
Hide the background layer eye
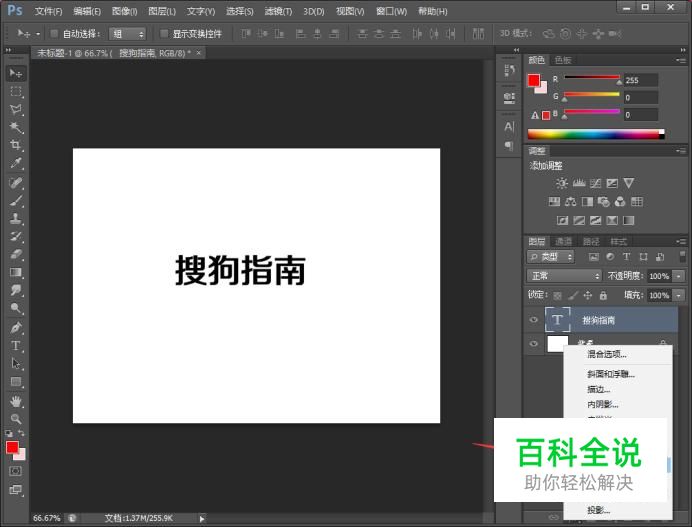pyautogui.click(x=534, y=343)
